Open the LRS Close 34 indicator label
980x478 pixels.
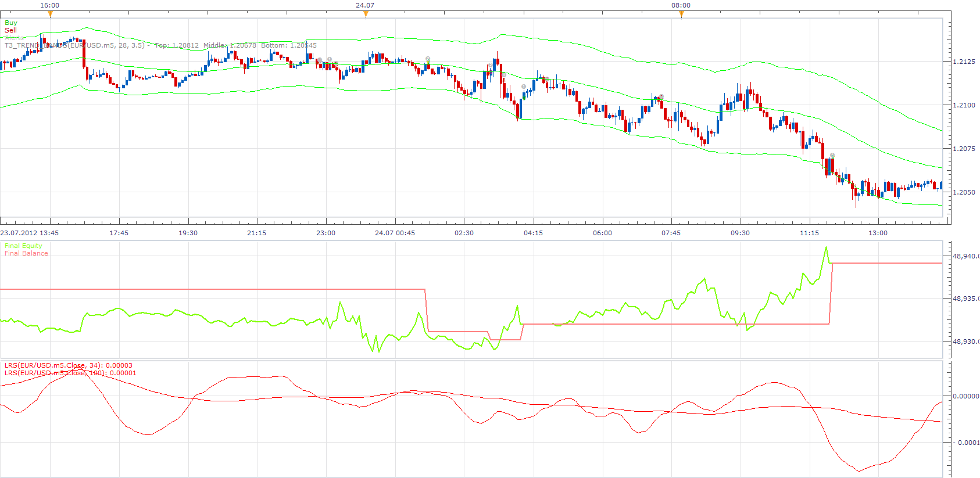tap(69, 365)
